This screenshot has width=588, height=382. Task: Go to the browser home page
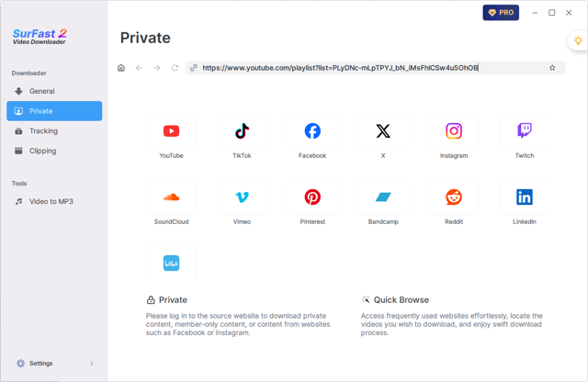coord(121,68)
